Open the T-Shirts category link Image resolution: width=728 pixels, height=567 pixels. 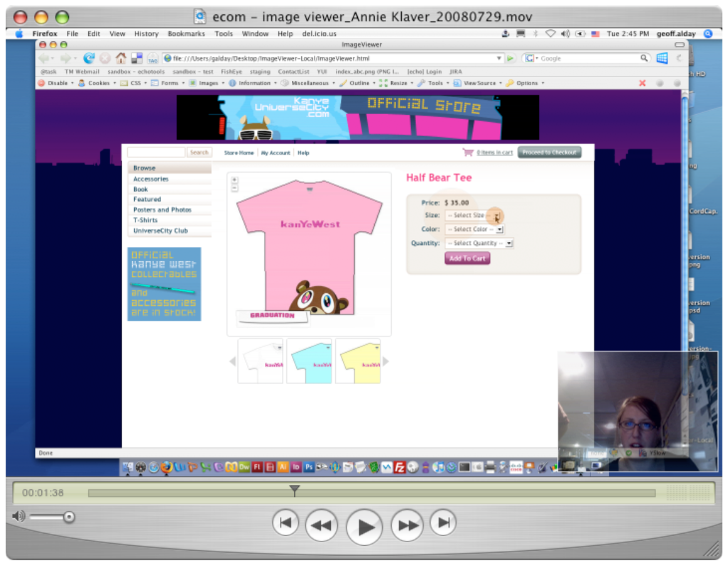click(145, 220)
